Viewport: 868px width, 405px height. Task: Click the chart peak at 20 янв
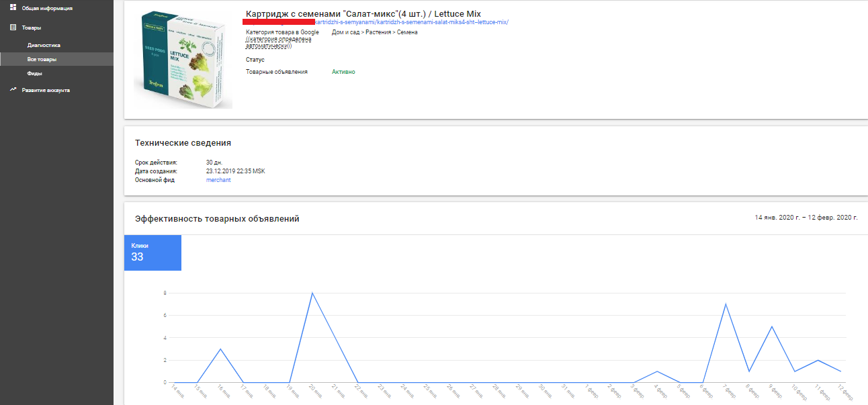(312, 293)
